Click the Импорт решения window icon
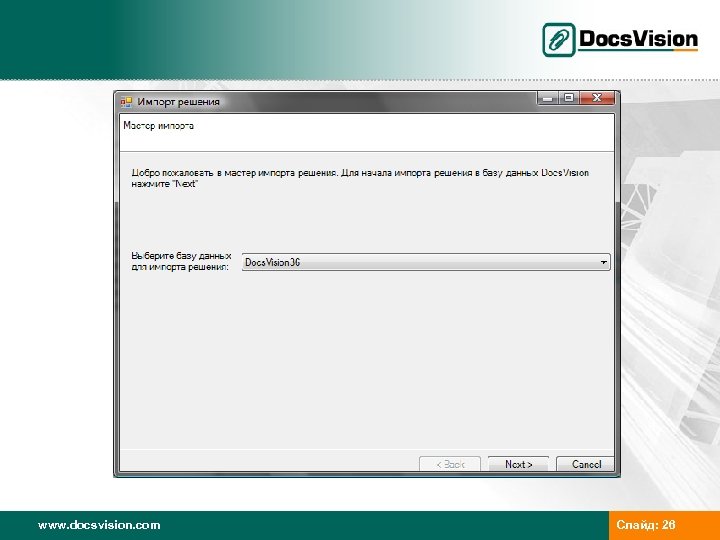 click(126, 101)
